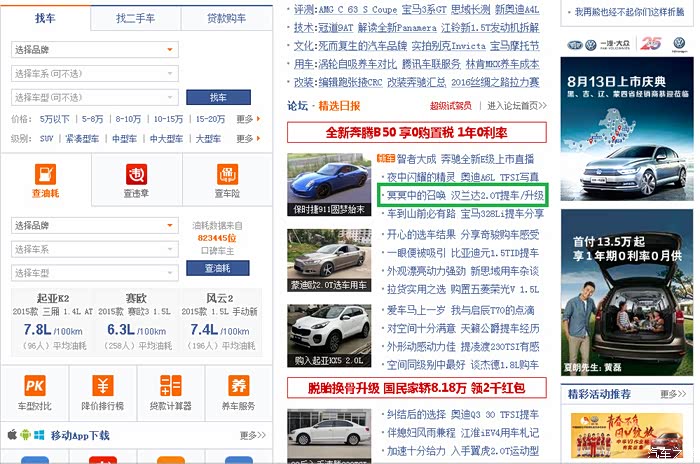
Task: Open the 贷款计算器 calculator icon
Action: pyautogui.click(x=170, y=386)
